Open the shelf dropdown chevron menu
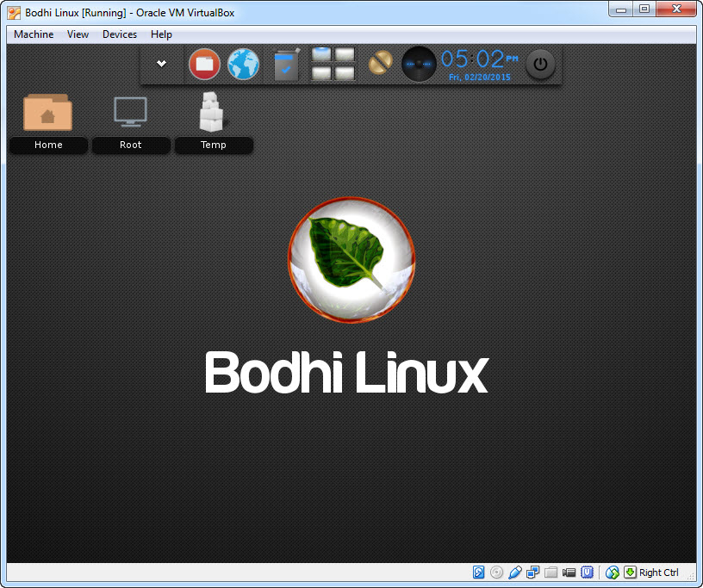Image resolution: width=703 pixels, height=588 pixels. [161, 64]
